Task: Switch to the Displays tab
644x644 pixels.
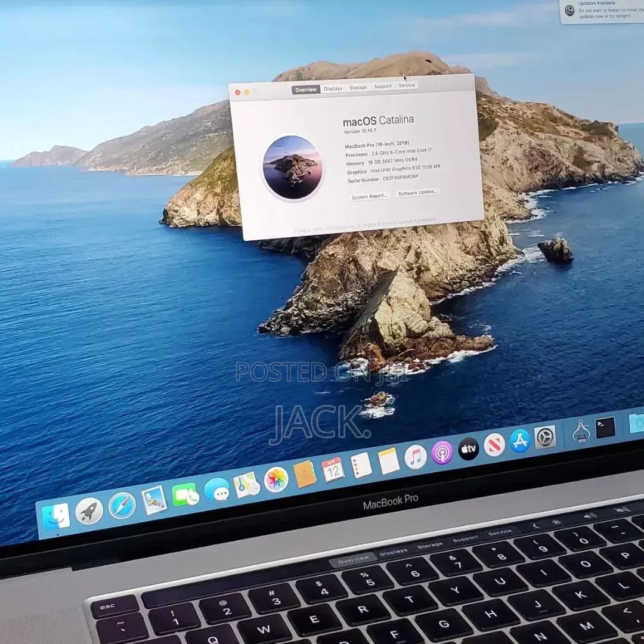Action: 333,88
